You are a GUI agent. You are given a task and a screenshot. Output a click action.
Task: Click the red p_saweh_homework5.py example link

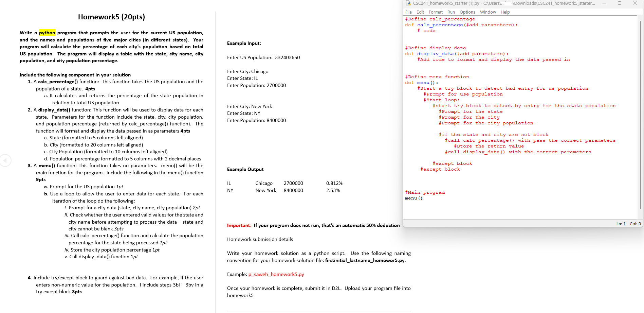pyautogui.click(x=276, y=274)
